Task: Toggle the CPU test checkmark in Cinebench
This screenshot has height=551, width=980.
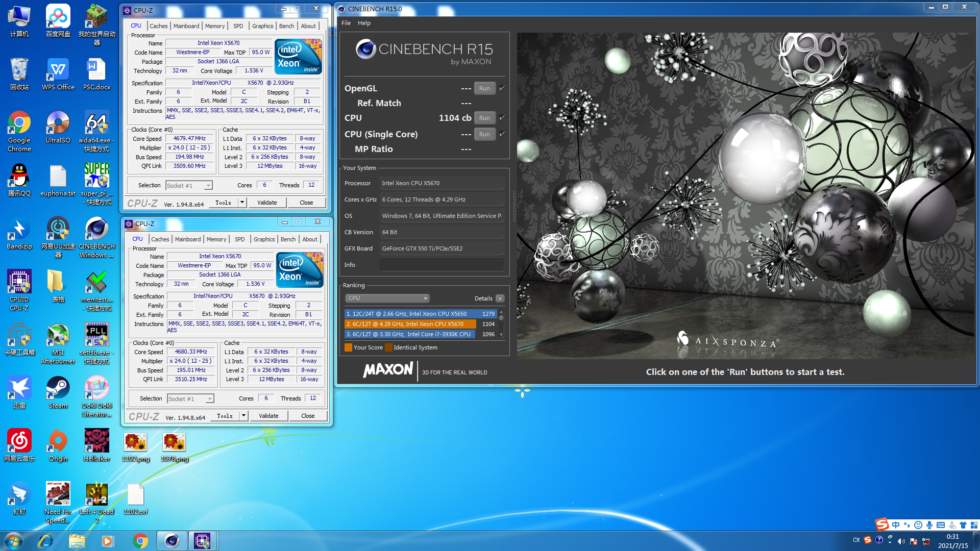Action: (502, 117)
